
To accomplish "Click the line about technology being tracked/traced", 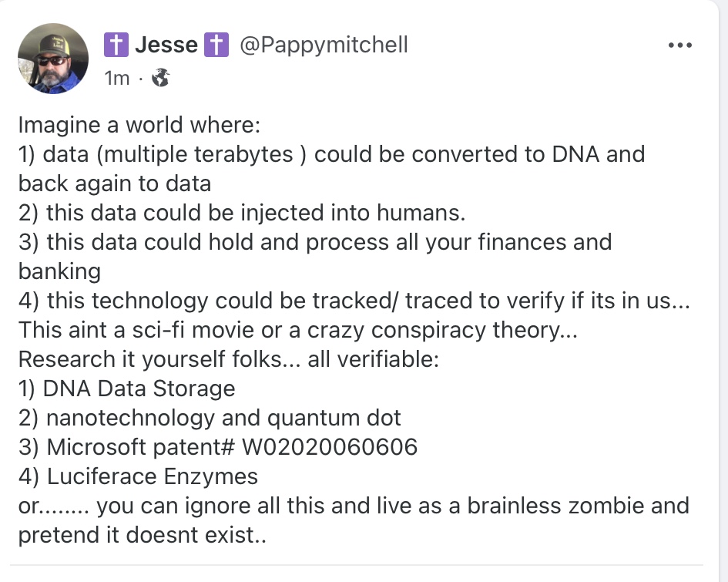I will pos(353,301).
